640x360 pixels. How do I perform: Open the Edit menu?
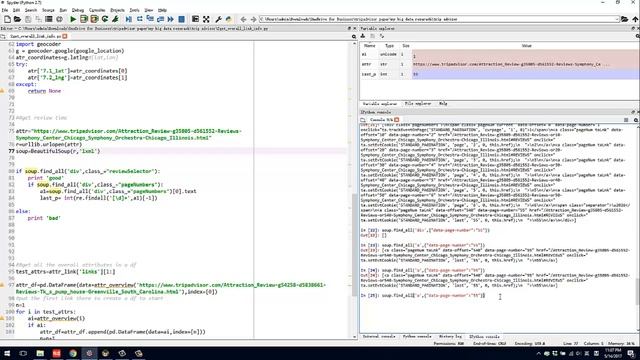pyautogui.click(x=16, y=10)
